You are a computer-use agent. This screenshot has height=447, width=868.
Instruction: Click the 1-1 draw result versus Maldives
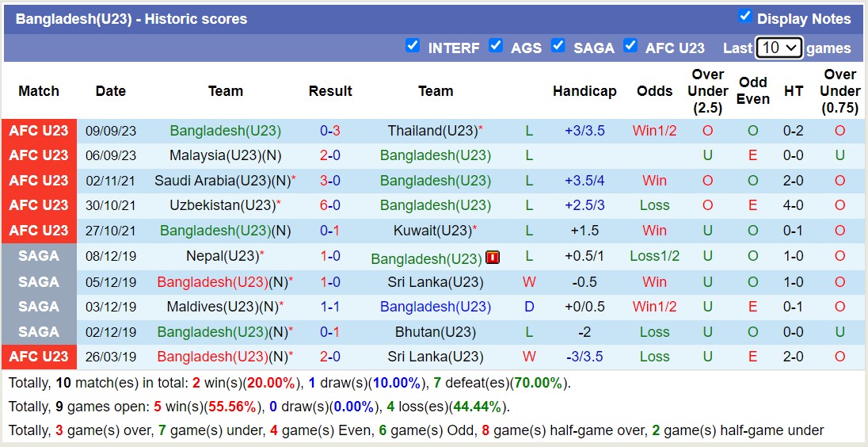tap(330, 307)
